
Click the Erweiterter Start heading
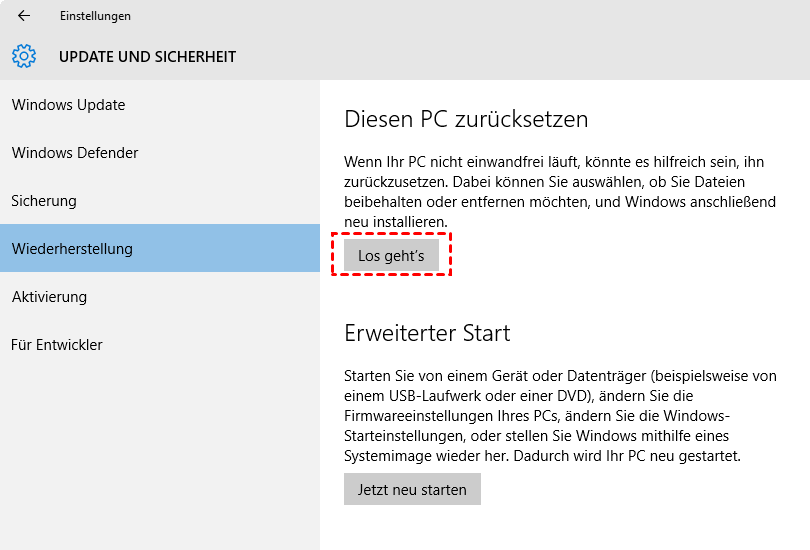coord(427,333)
